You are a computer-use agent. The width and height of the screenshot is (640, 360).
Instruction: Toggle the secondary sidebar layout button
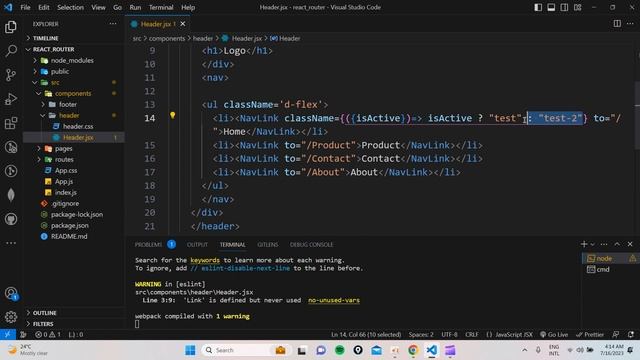[x=564, y=7]
